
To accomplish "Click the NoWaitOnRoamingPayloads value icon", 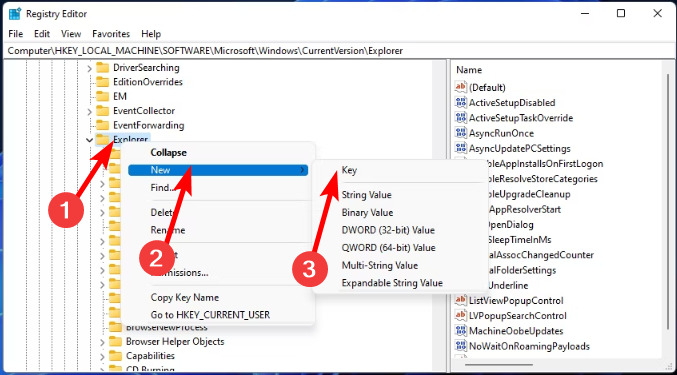I will (461, 346).
